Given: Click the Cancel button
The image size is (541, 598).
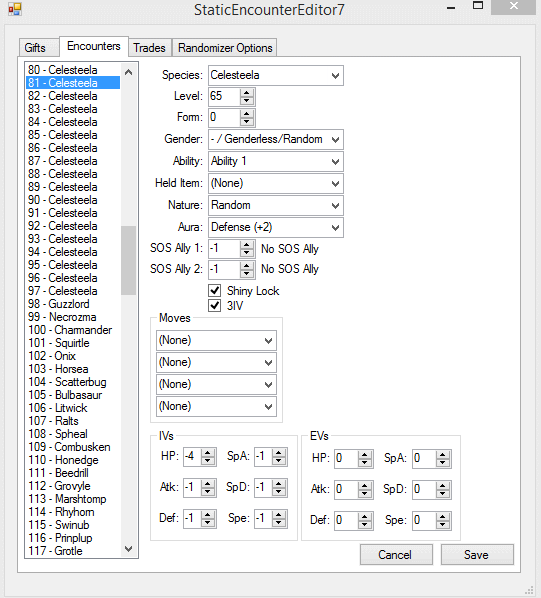Looking at the screenshot, I should [x=396, y=555].
